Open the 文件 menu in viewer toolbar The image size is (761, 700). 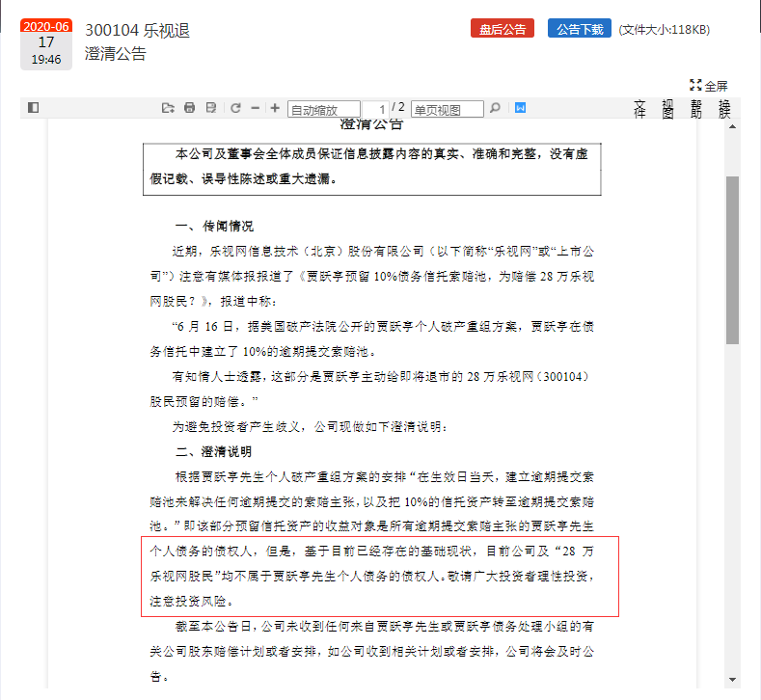639,109
